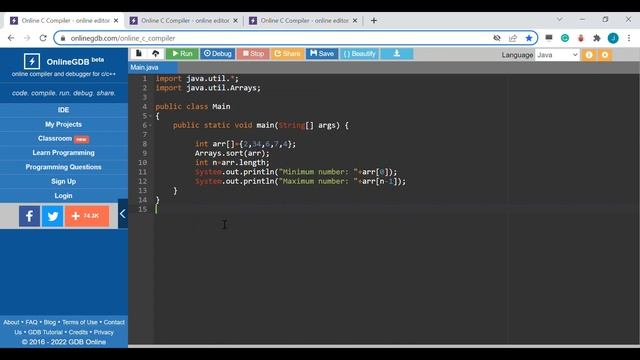
Task: Go to Learn Programming
Action: click(x=63, y=153)
